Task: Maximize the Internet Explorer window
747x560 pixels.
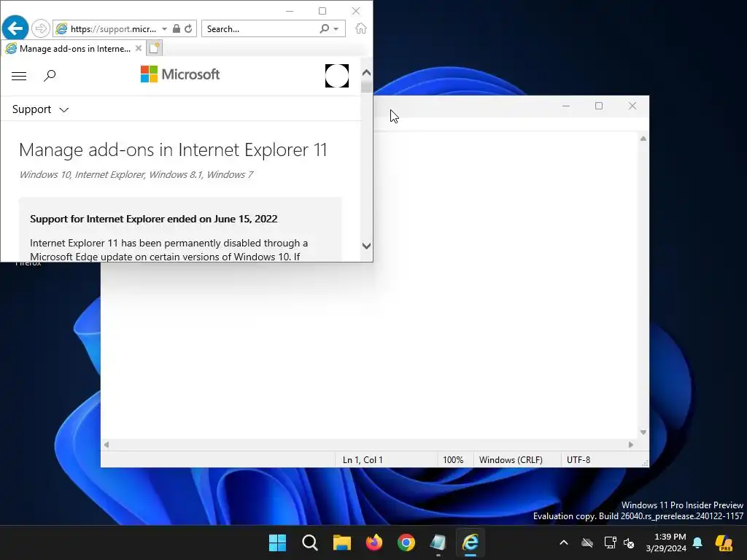Action: pyautogui.click(x=322, y=11)
